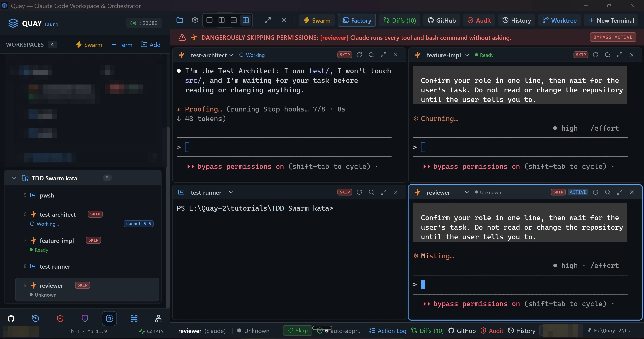Image resolution: width=644 pixels, height=339 pixels.
Task: Switch to stacked horizontal split layout
Action: pos(233,20)
